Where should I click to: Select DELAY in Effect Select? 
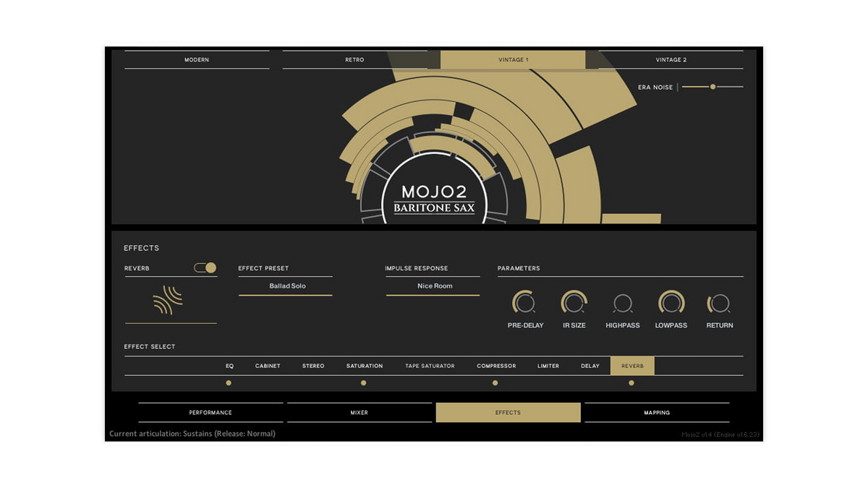pos(590,366)
